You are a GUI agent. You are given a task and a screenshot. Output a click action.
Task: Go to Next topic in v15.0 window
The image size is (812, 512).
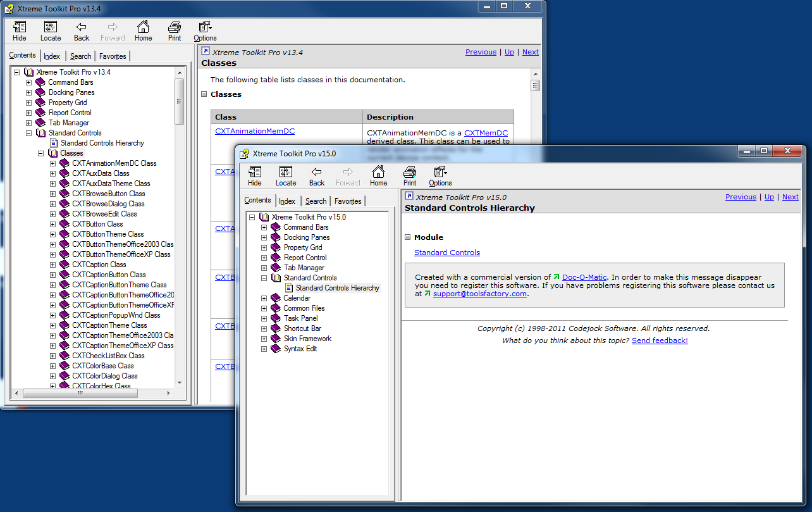pos(790,197)
